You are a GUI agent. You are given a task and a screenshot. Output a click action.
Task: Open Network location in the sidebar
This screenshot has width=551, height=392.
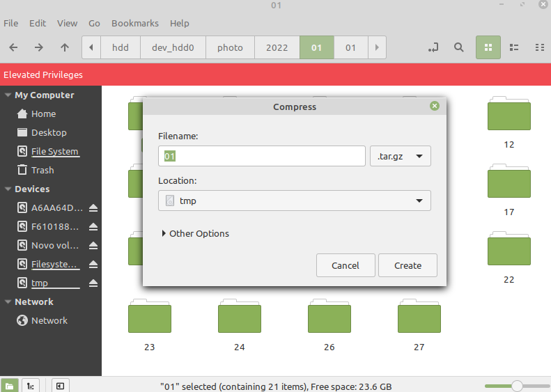click(42, 321)
